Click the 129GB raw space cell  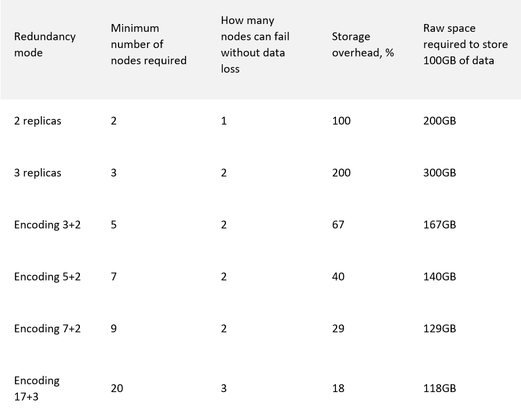click(439, 329)
